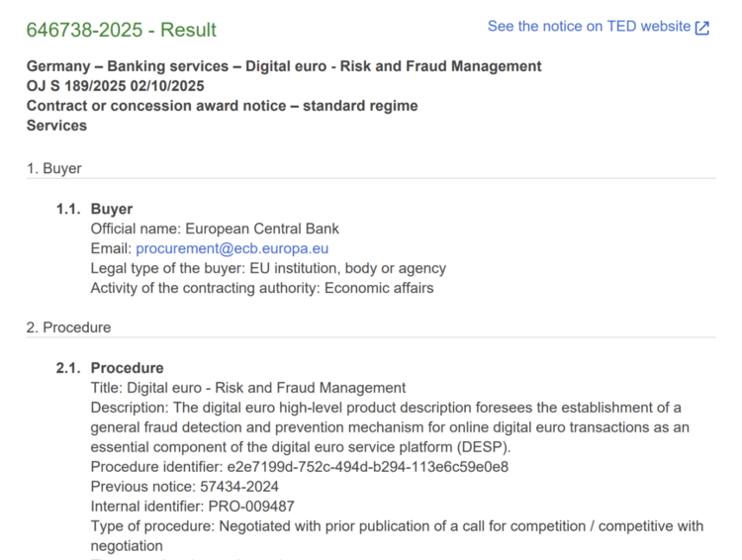The image size is (742, 560).
Task: Click the 'Germany – Banking services' title line
Action: [284, 66]
